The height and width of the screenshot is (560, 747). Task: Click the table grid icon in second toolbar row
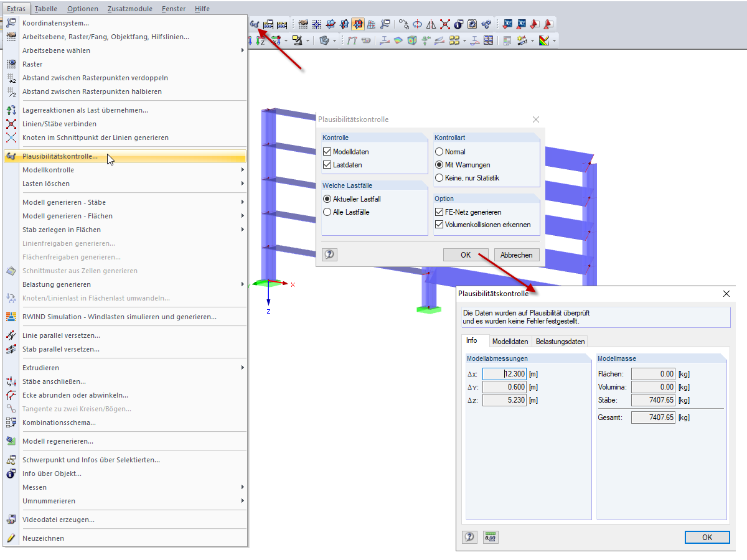point(488,40)
